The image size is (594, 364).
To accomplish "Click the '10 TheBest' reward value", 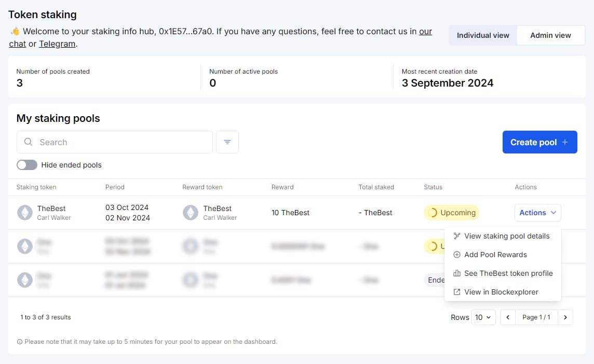I will [290, 213].
